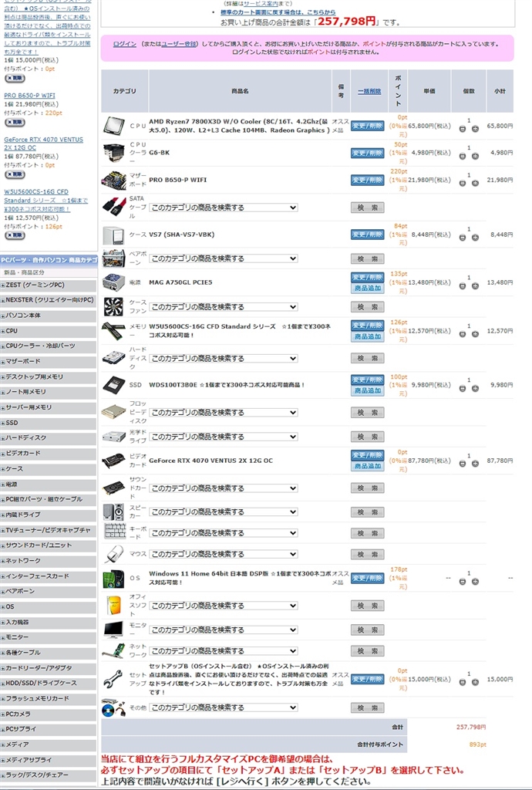Click the 光学ドライブ category icon
This screenshot has width=532, height=790.
click(114, 437)
